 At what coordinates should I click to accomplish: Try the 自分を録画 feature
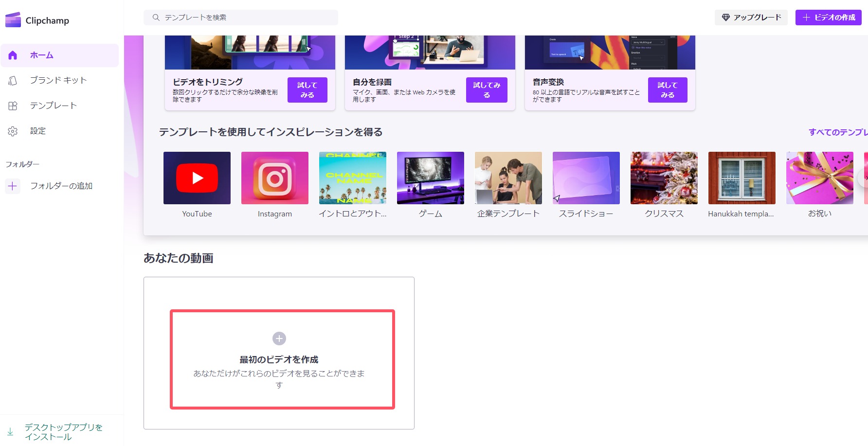point(486,90)
